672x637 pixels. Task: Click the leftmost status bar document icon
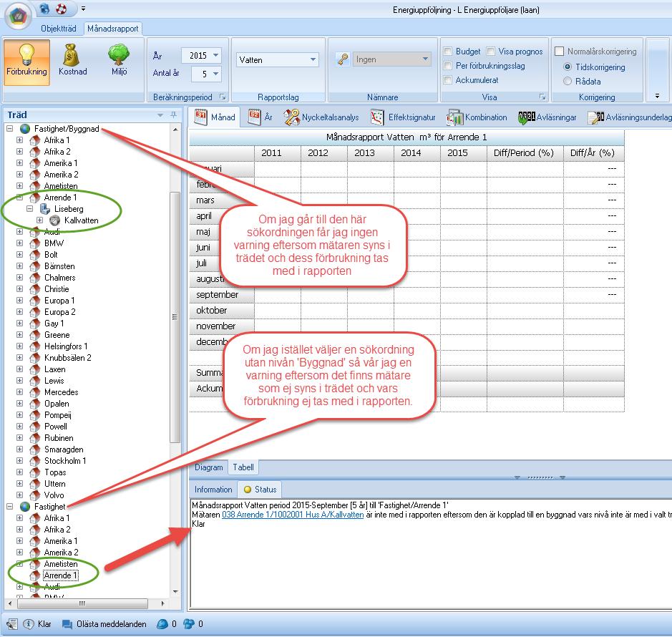pos(11,624)
